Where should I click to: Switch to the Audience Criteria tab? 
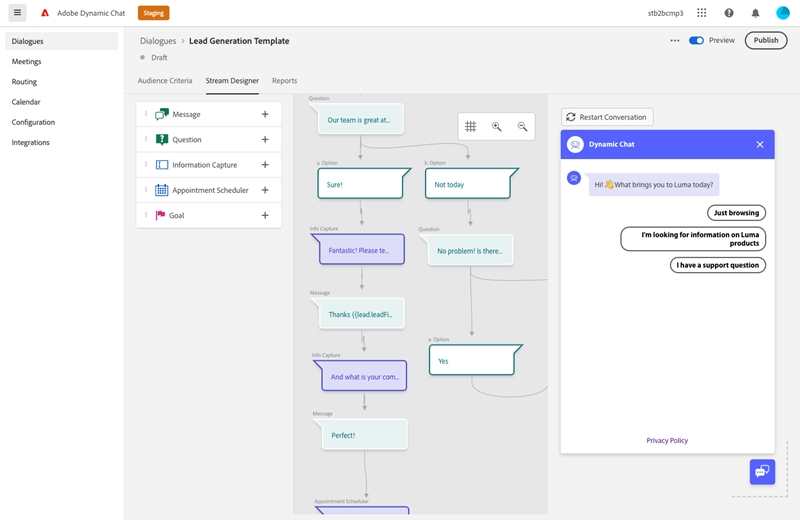click(x=165, y=81)
